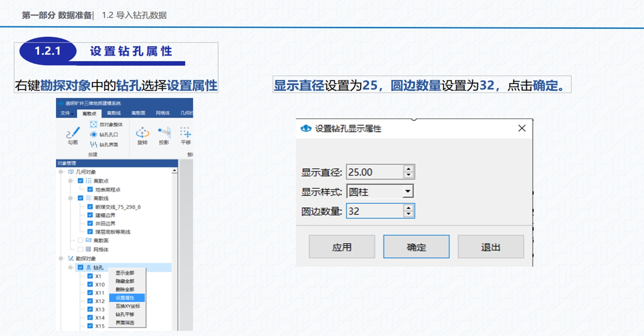Click the 圆边数量 input field

[x=375, y=211]
